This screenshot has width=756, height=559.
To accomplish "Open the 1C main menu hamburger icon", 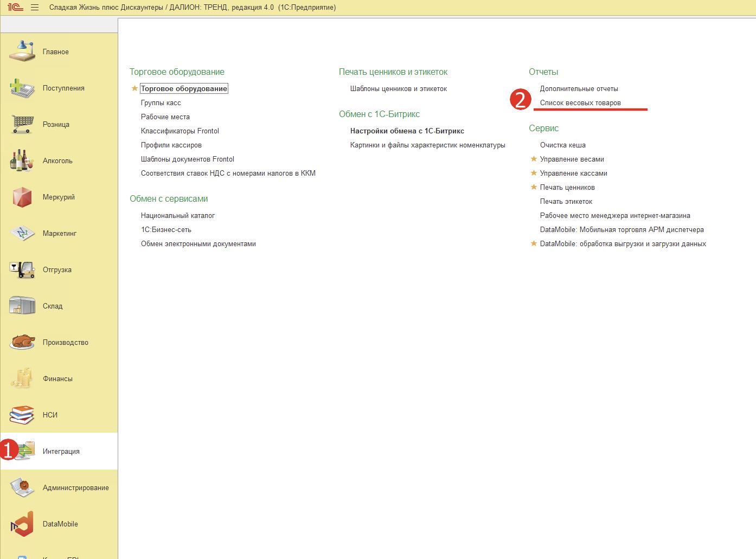I will pos(35,8).
